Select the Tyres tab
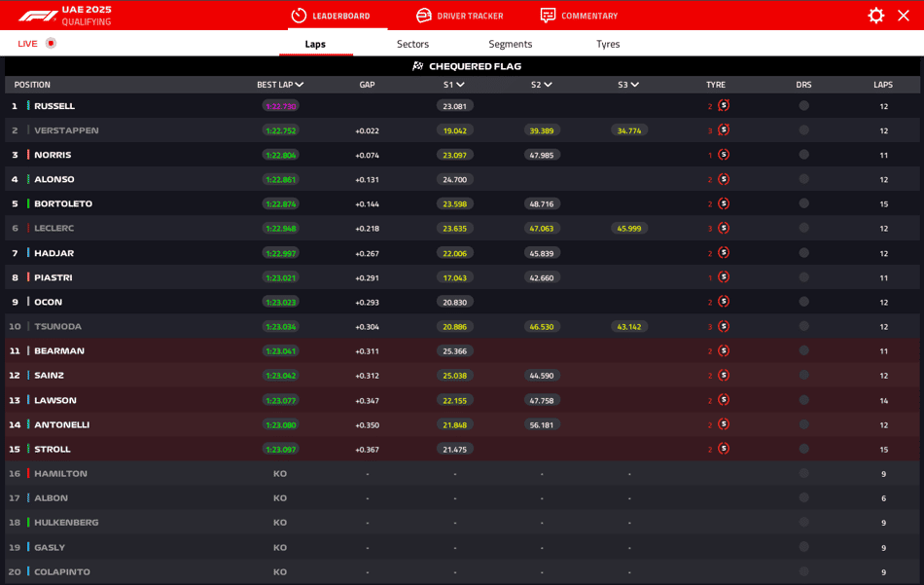Screen dimensions: 924x585 coord(608,44)
